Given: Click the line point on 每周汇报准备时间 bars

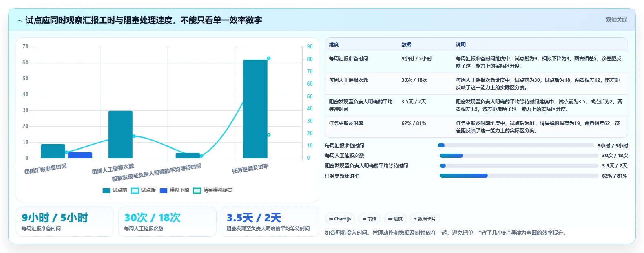Looking at the screenshot, I should [x=66, y=152].
